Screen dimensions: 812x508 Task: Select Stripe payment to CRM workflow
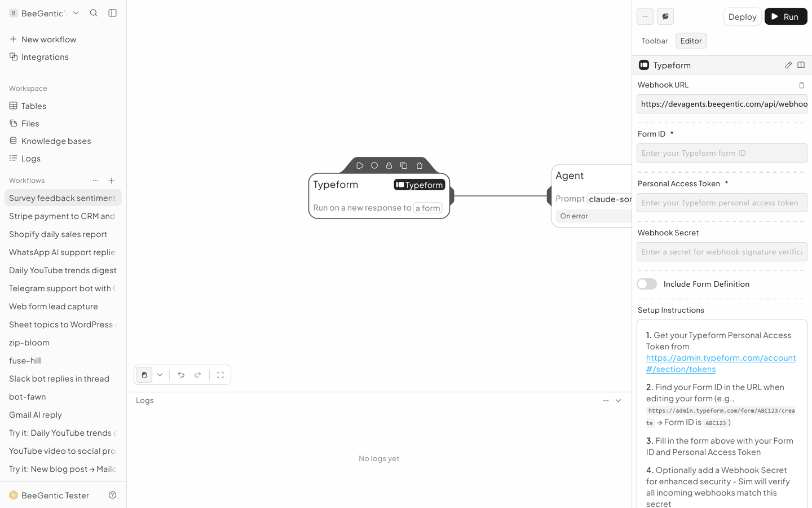click(x=63, y=216)
